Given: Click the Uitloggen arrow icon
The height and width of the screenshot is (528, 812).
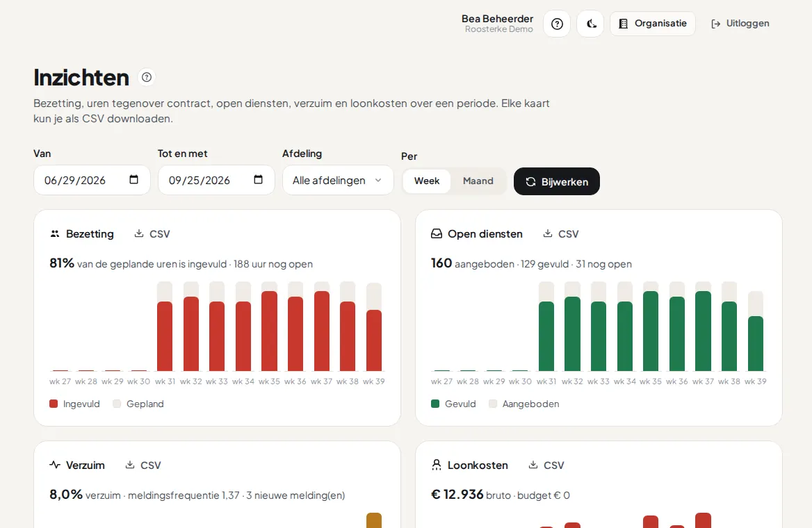Looking at the screenshot, I should click(715, 24).
